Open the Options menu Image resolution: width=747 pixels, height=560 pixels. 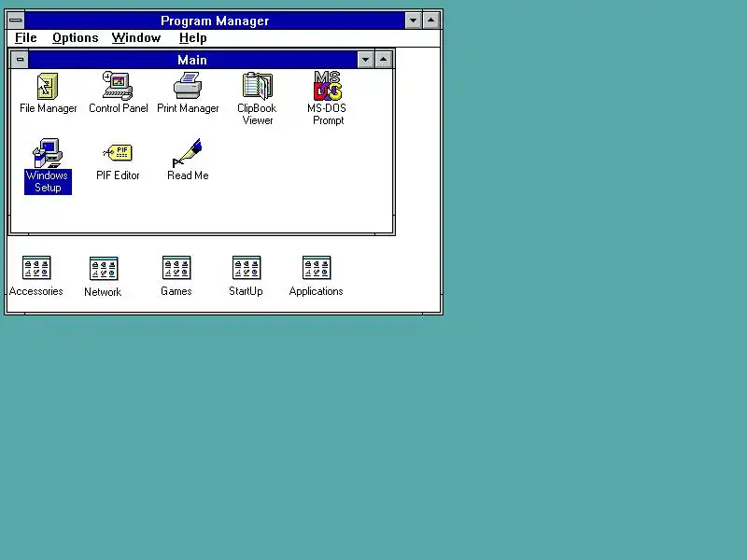(76, 38)
